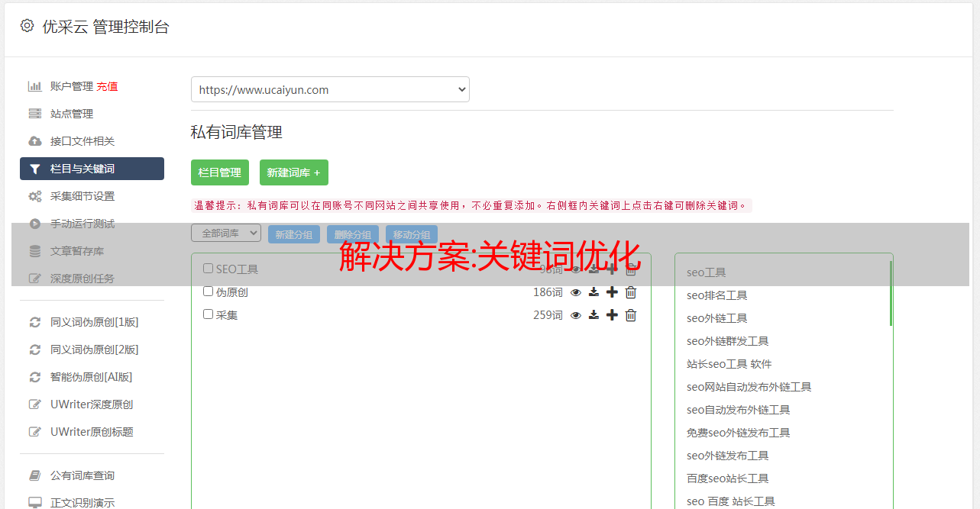The image size is (980, 509).
Task: Select keyword seo外链工具
Action: pos(716,318)
